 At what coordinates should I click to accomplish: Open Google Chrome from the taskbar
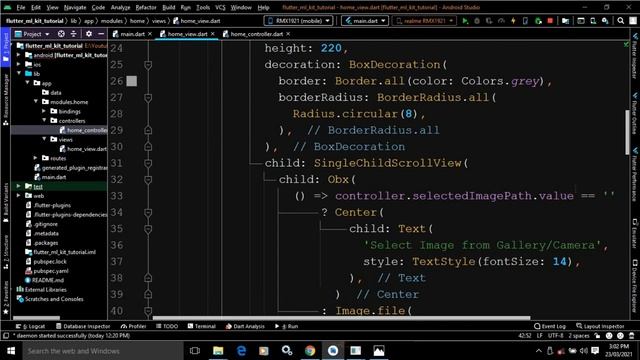click(310, 351)
